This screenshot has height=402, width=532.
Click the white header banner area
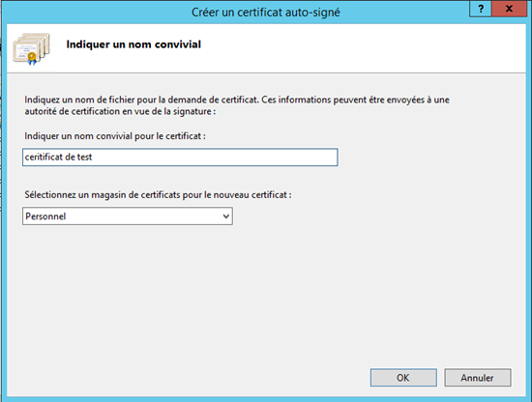pos(340,48)
